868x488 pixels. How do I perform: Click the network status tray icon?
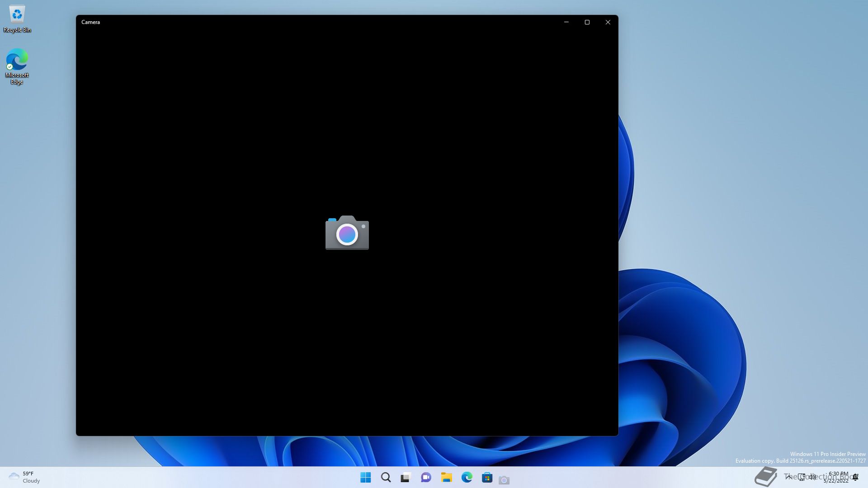pos(802,477)
